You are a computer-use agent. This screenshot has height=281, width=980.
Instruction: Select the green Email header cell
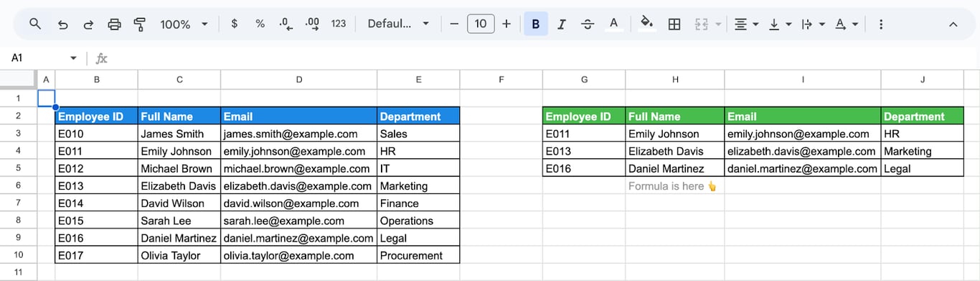pyautogui.click(x=803, y=116)
